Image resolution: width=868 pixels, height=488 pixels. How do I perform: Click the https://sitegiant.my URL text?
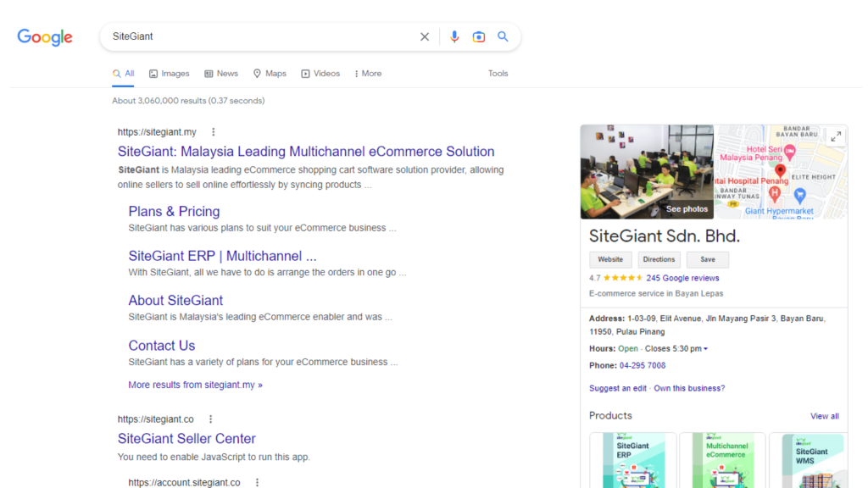pos(157,131)
